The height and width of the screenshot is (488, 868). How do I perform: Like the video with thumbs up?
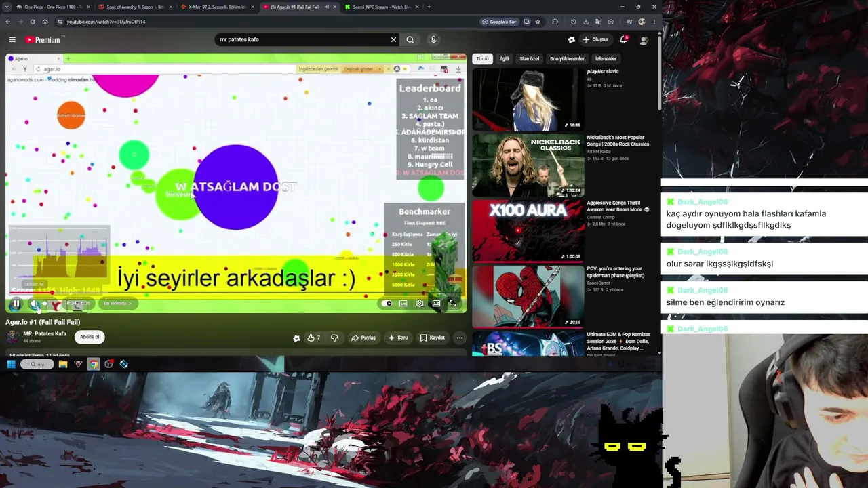click(313, 338)
